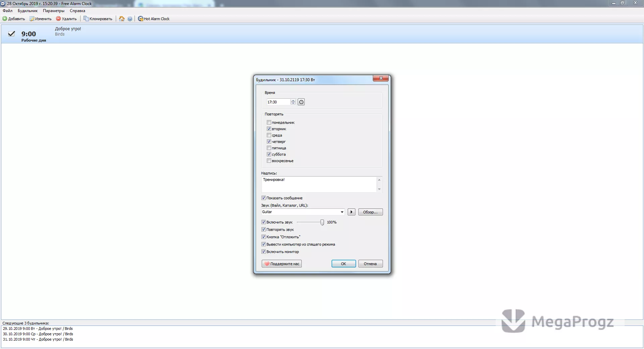Select upcoming alarm 29.10.2019 9:00 Вт

point(38,329)
